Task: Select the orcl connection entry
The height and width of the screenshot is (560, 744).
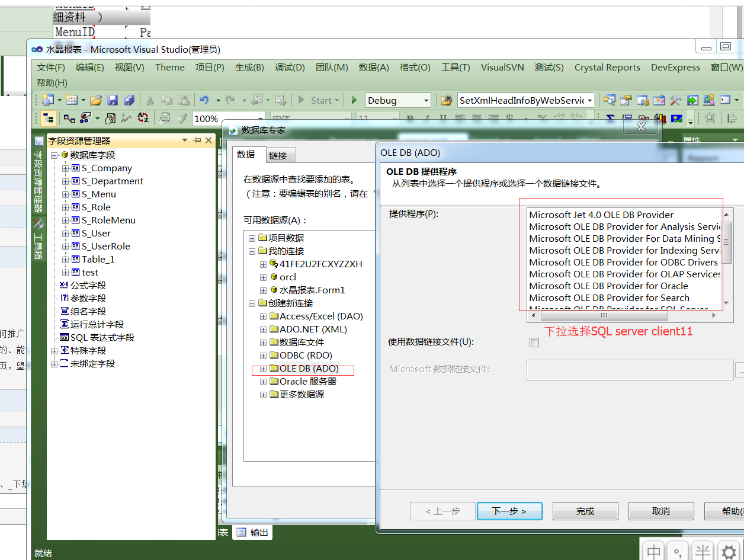Action: [288, 277]
